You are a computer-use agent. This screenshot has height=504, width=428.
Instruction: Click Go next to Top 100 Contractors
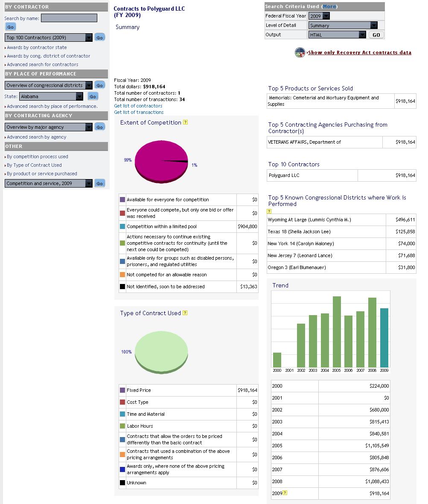(100, 38)
